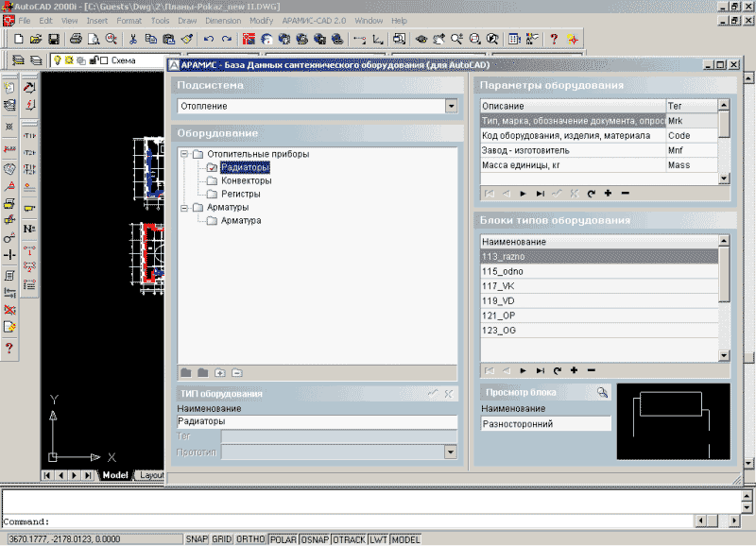
Task: Click the Параметры оборудования table scrollbar down arrow
Action: coord(724,179)
